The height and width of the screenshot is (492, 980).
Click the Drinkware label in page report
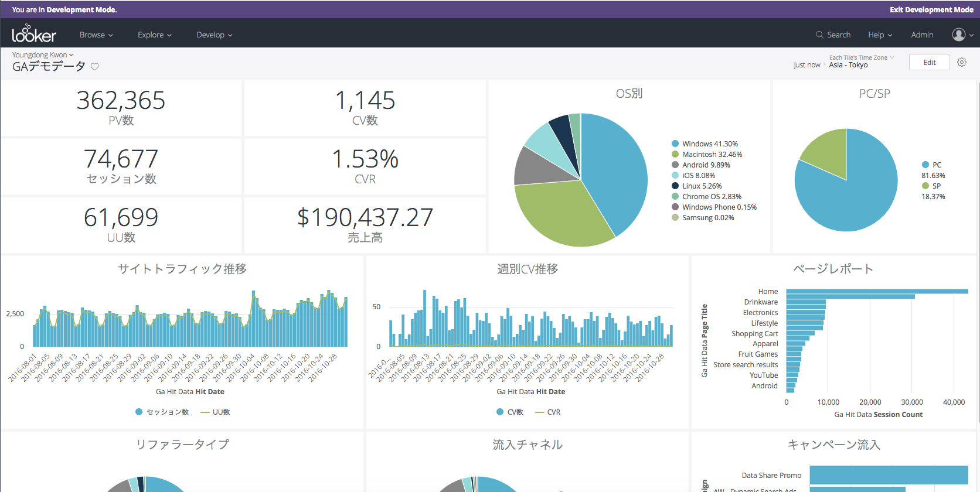pyautogui.click(x=761, y=302)
